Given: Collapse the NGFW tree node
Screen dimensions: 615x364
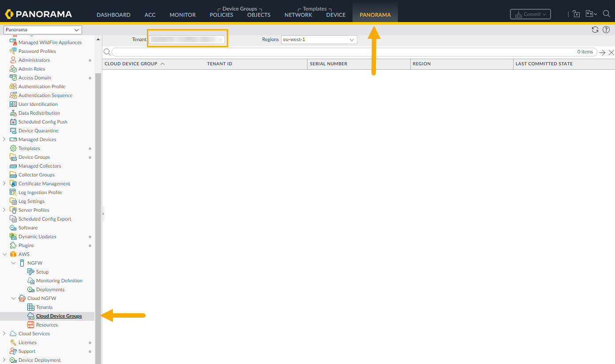Looking at the screenshot, I should click(13, 263).
